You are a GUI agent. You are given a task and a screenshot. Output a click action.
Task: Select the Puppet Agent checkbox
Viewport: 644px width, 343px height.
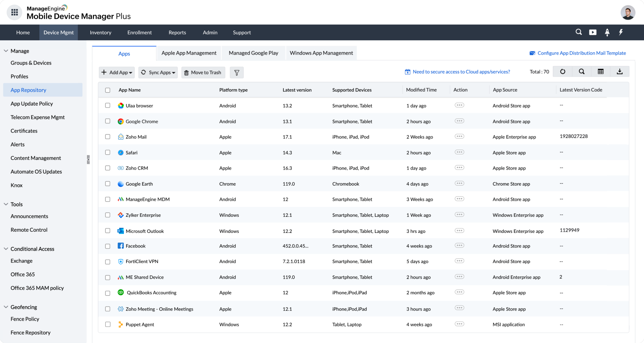tap(108, 324)
